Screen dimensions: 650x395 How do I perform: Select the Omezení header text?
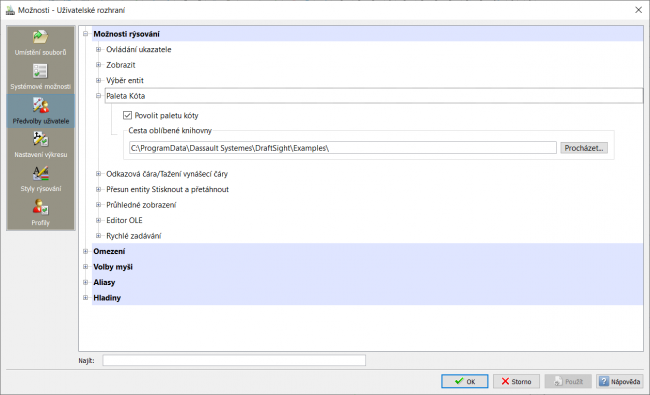point(109,252)
